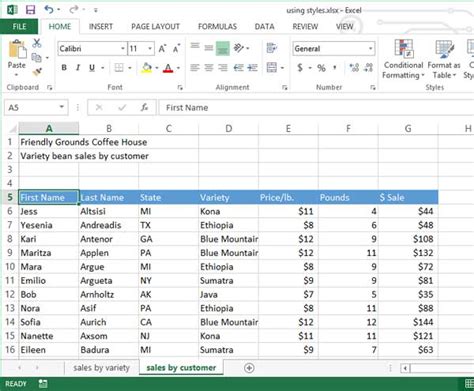Click the New Sheet plus button
This screenshot has width=474, height=391.
(x=249, y=368)
